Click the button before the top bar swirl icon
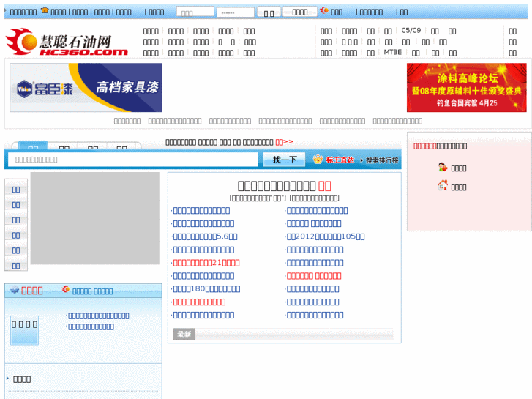 (x=300, y=12)
